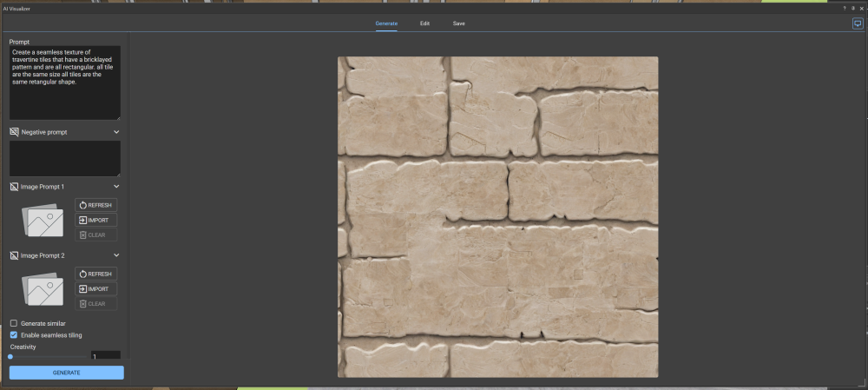Click the Image Prompt 1 placeholder thumbnail

click(x=42, y=221)
